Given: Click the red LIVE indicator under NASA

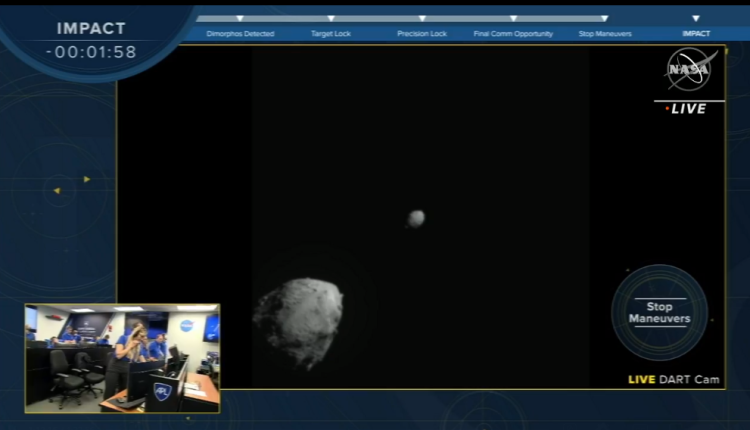Looking at the screenshot, I should point(686,108).
